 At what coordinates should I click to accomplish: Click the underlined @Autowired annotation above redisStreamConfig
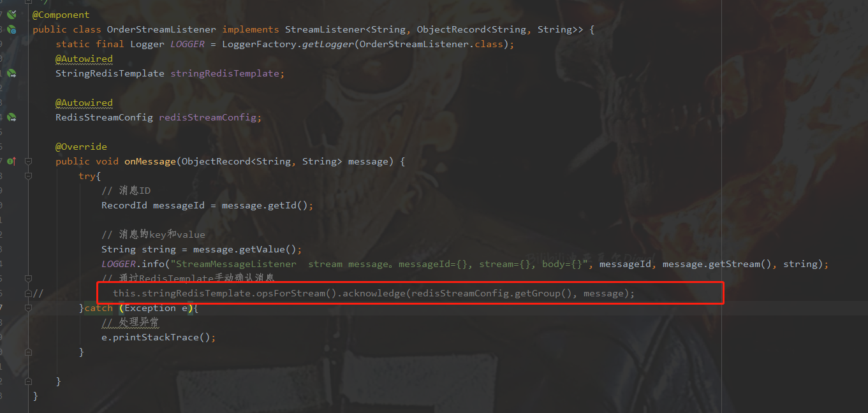(84, 103)
